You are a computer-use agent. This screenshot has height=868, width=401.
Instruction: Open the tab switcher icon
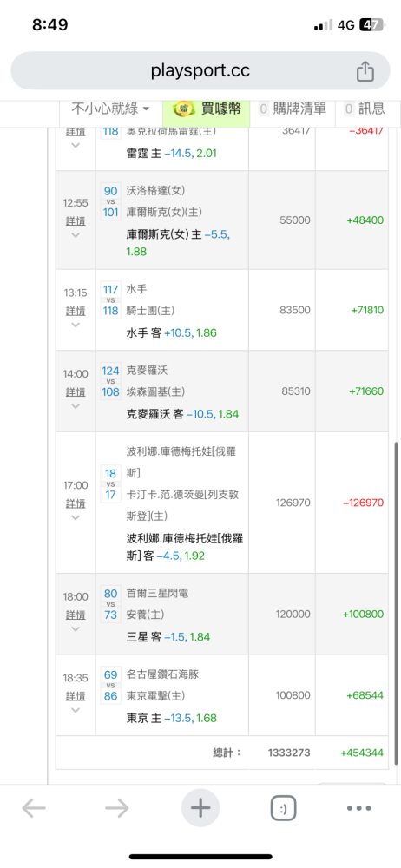[283, 808]
